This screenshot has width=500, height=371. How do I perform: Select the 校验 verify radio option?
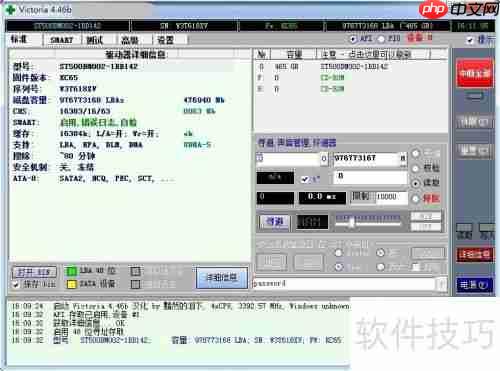415,168
